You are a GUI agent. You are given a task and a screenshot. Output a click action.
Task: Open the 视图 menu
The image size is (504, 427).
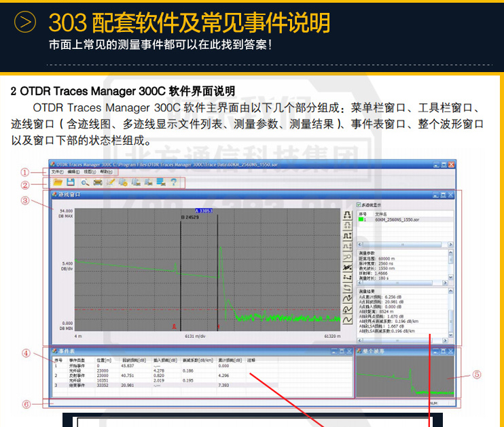(90, 172)
